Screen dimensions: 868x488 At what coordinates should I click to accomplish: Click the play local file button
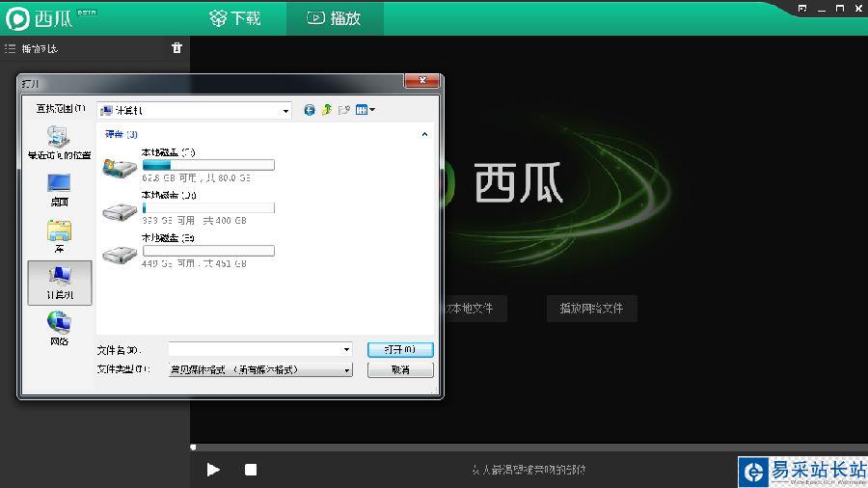click(475, 309)
